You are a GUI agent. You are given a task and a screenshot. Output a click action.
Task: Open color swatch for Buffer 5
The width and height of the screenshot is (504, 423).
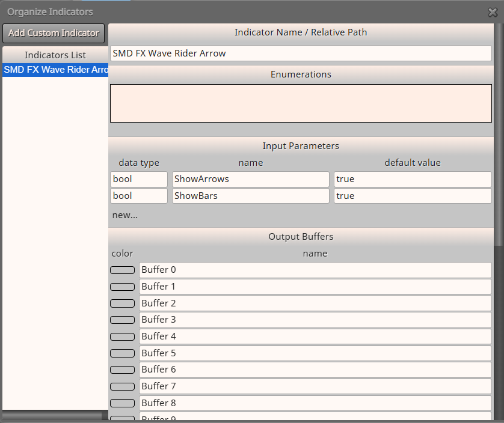tap(123, 353)
